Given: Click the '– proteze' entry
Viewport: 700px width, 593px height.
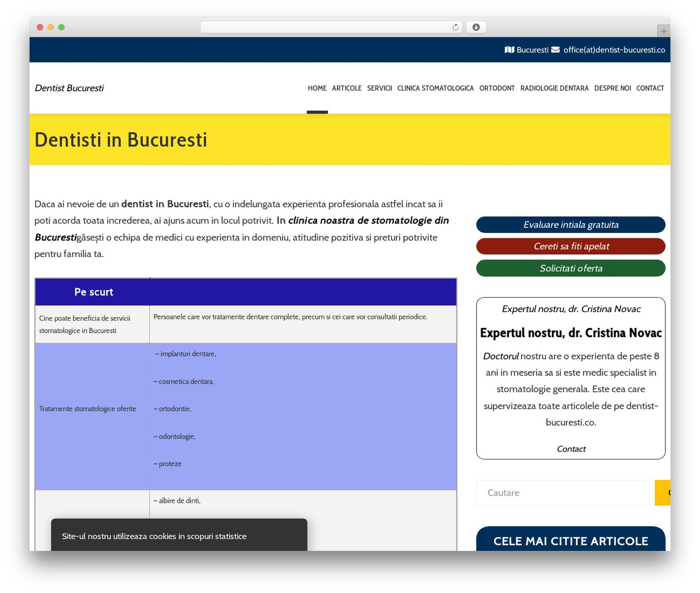Looking at the screenshot, I should point(167,464).
